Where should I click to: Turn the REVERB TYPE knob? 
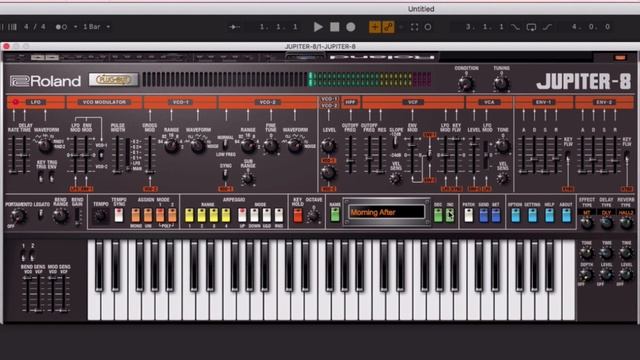tap(626, 223)
